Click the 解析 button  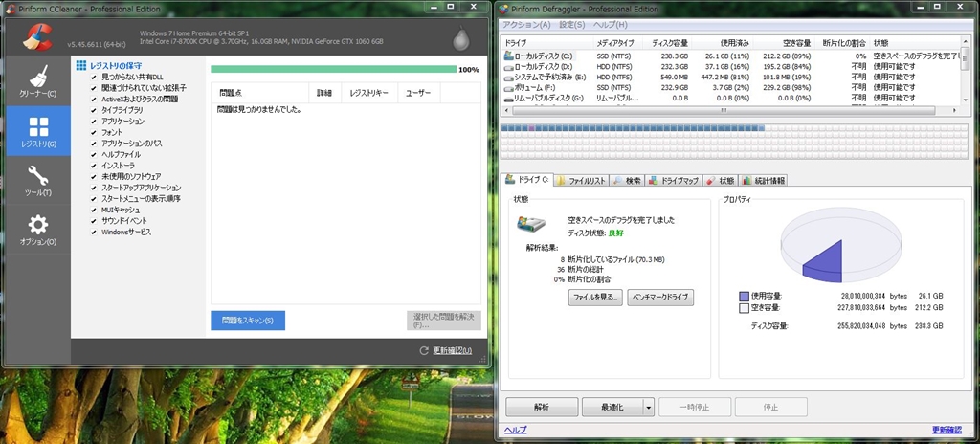542,407
